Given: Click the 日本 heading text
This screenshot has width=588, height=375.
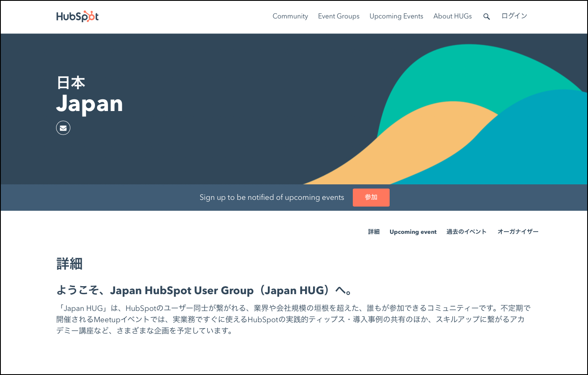Looking at the screenshot, I should tap(71, 83).
